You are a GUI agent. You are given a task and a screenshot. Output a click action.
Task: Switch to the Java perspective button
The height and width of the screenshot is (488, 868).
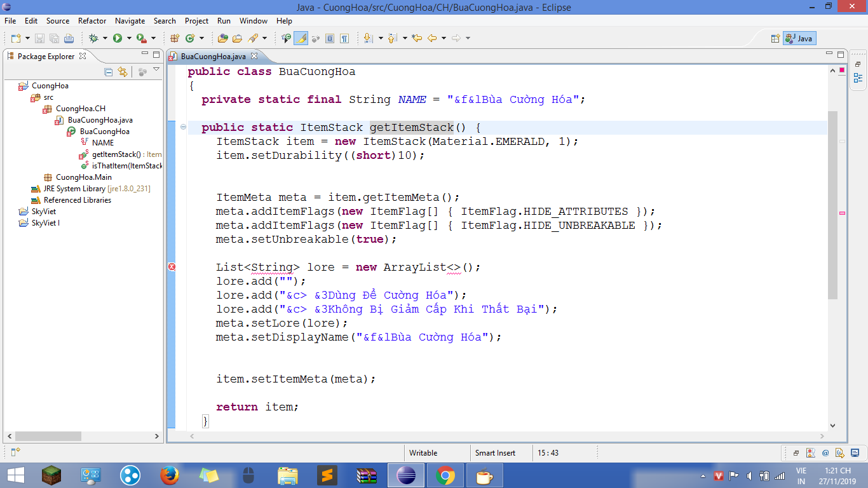point(799,38)
